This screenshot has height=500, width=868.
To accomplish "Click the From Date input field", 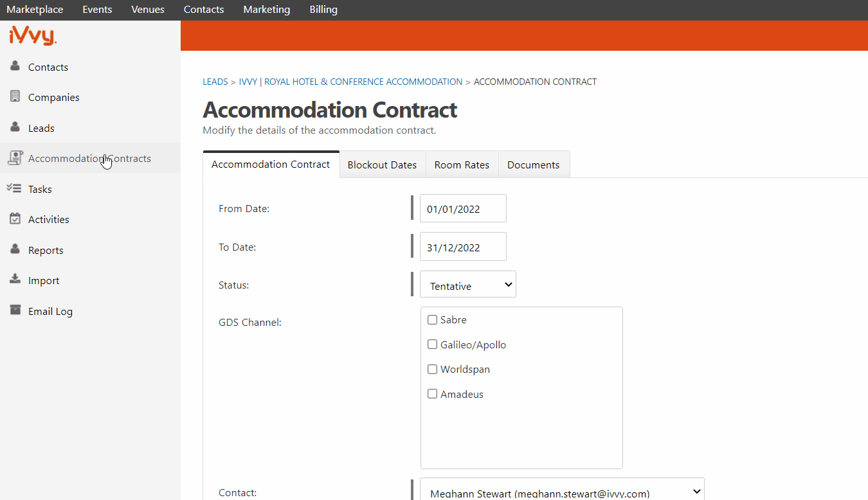I will [x=463, y=208].
